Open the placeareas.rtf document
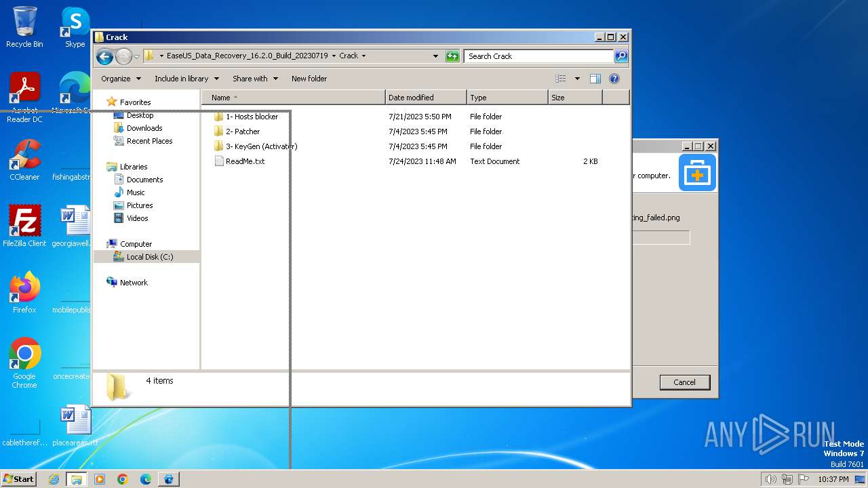Viewport: 868px width, 488px height. click(x=75, y=426)
